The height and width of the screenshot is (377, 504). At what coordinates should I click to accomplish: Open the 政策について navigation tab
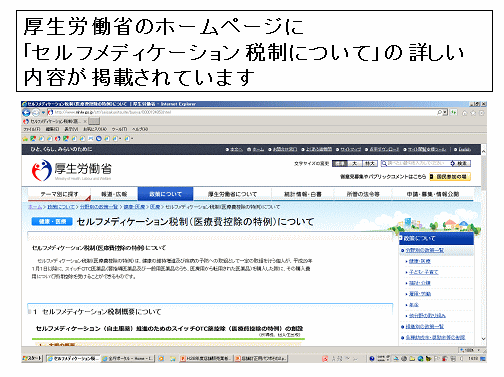[165, 194]
